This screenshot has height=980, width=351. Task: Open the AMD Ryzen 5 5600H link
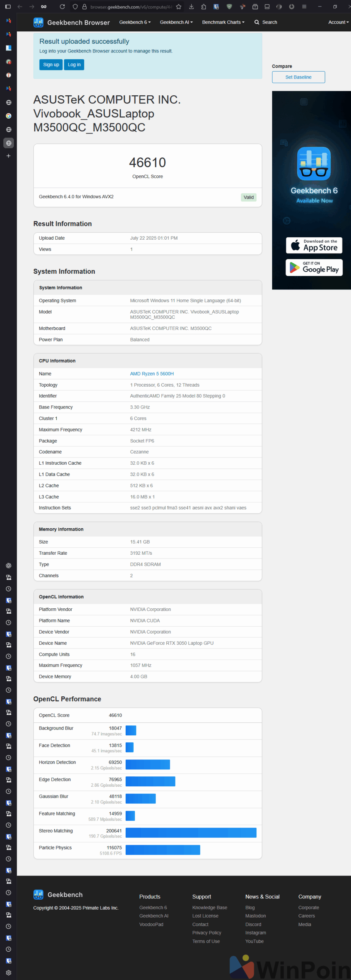click(x=152, y=374)
